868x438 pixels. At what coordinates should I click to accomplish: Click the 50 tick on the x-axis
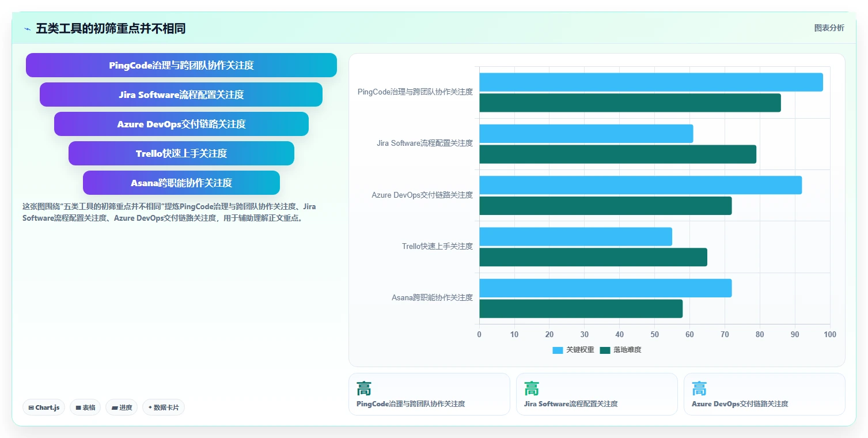coord(655,334)
